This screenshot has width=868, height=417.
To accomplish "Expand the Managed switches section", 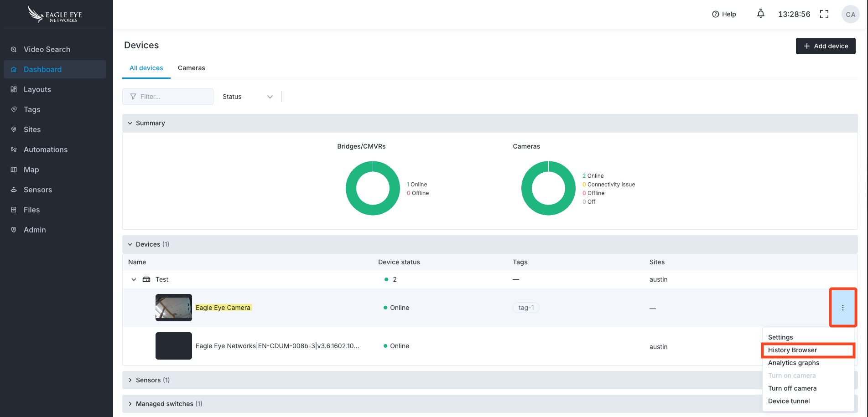I will click(x=130, y=404).
